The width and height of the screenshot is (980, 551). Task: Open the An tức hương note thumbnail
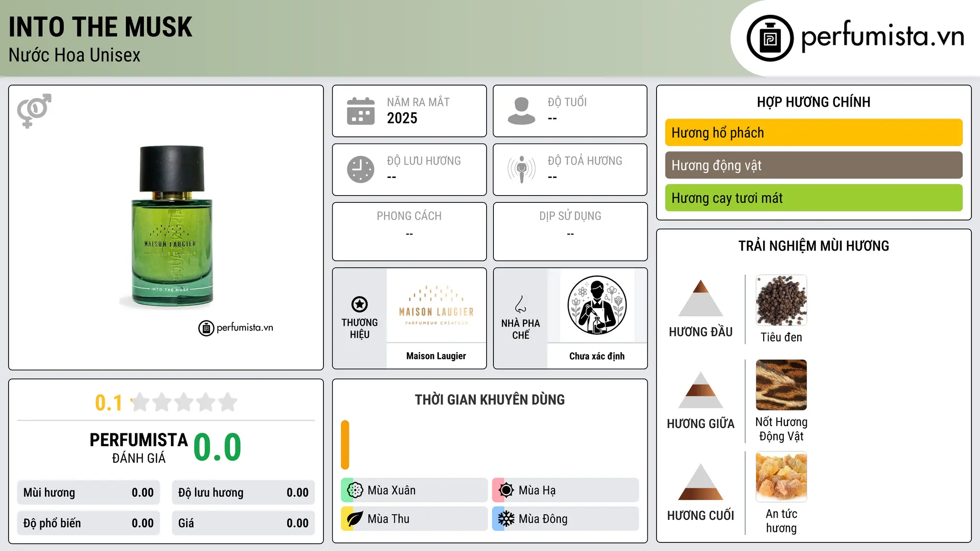pyautogui.click(x=781, y=477)
